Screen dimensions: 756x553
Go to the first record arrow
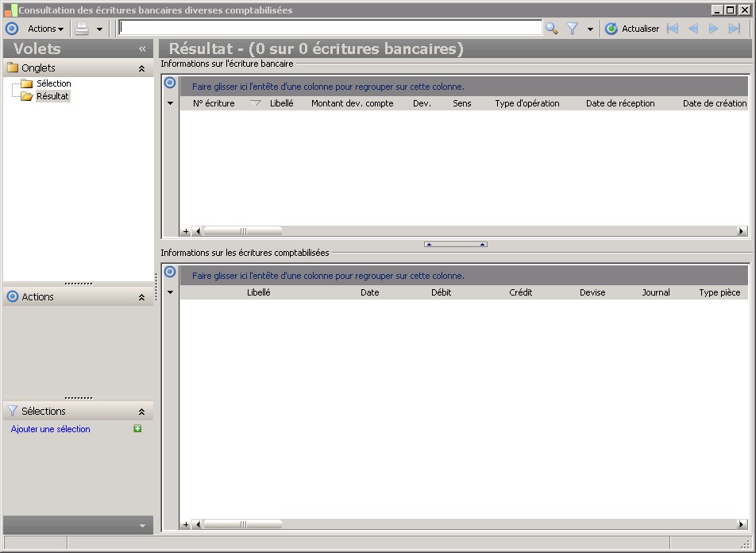click(x=673, y=29)
